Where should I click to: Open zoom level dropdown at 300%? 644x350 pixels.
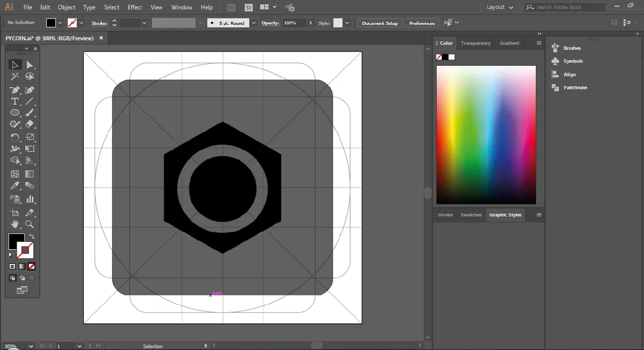click(x=31, y=346)
